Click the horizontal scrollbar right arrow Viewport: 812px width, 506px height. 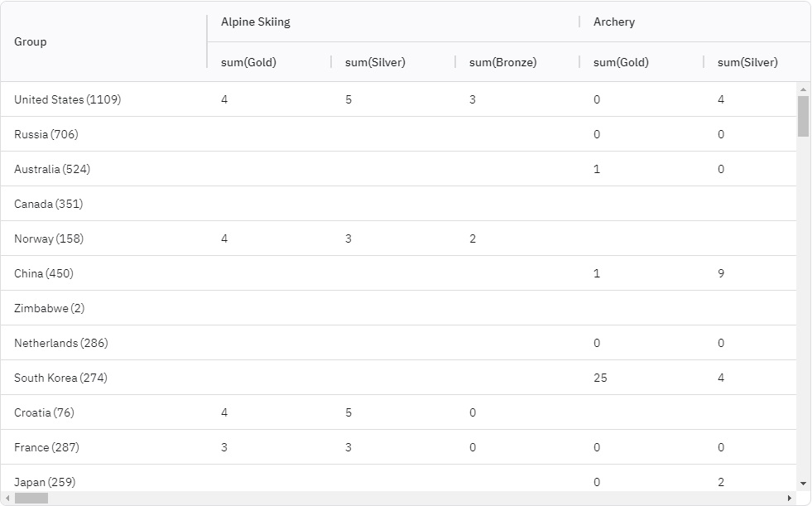(789, 499)
